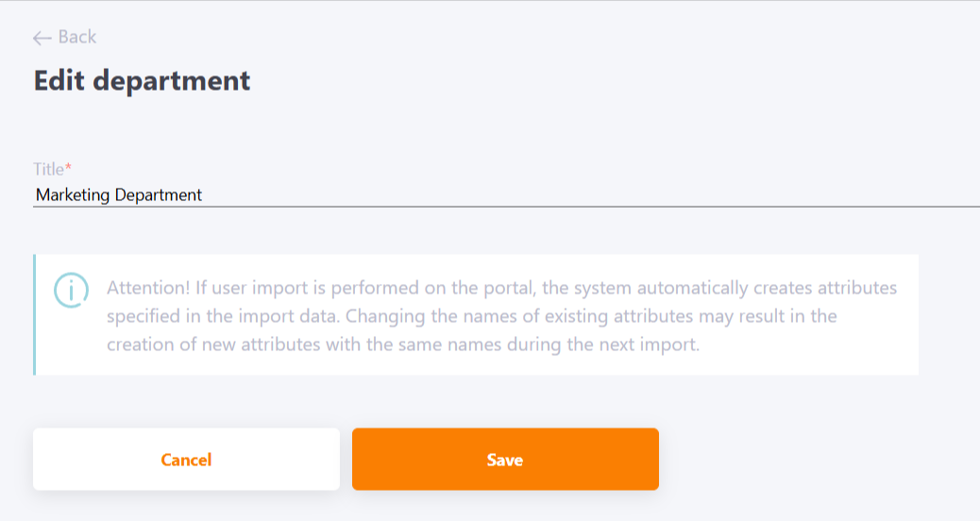Click the notice line starting with creation of new
This screenshot has width=980, height=521.
click(x=403, y=345)
